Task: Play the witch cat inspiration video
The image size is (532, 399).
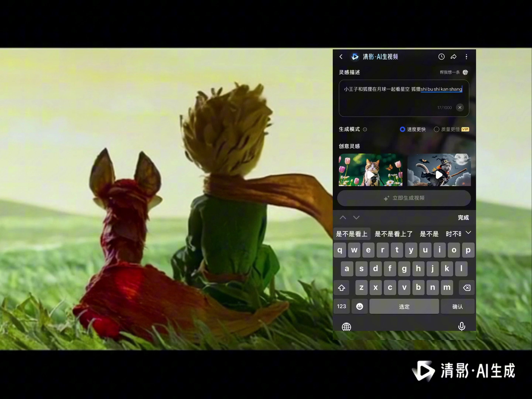Action: [x=439, y=170]
